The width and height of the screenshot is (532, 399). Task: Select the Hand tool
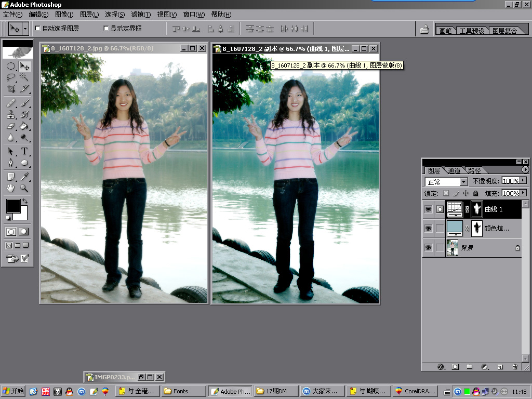coord(11,188)
